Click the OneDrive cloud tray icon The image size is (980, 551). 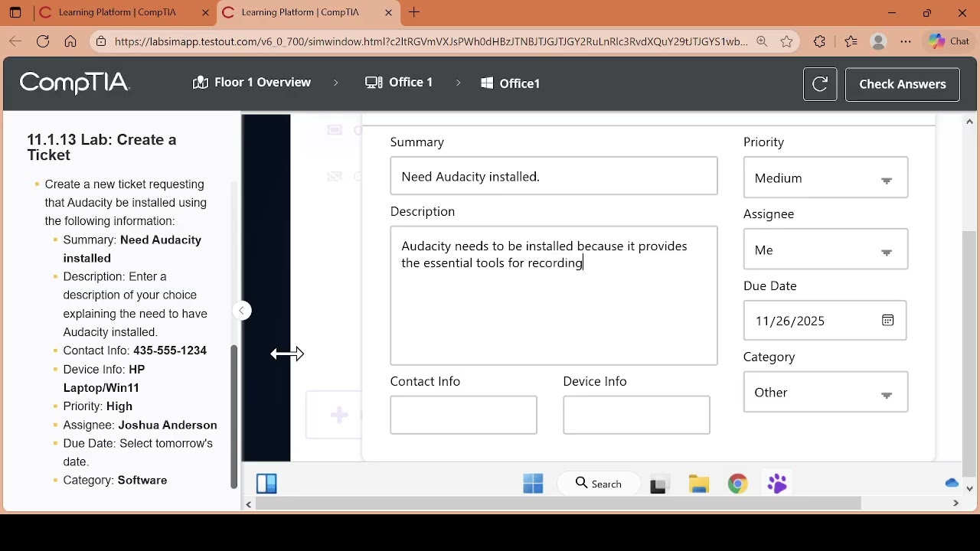click(952, 483)
